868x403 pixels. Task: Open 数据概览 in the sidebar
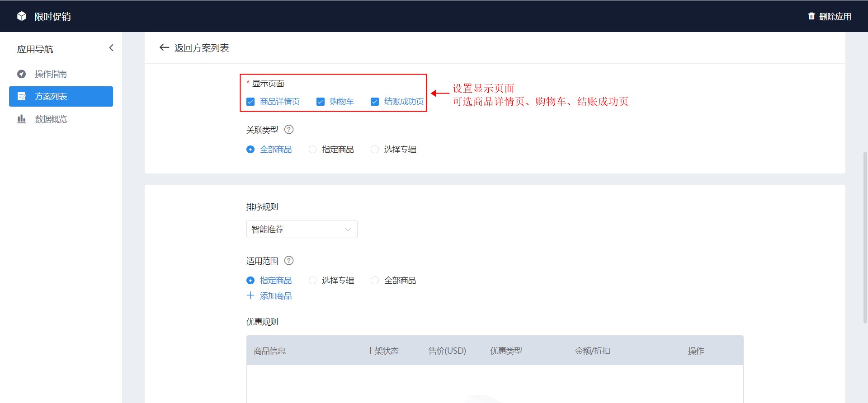61,119
